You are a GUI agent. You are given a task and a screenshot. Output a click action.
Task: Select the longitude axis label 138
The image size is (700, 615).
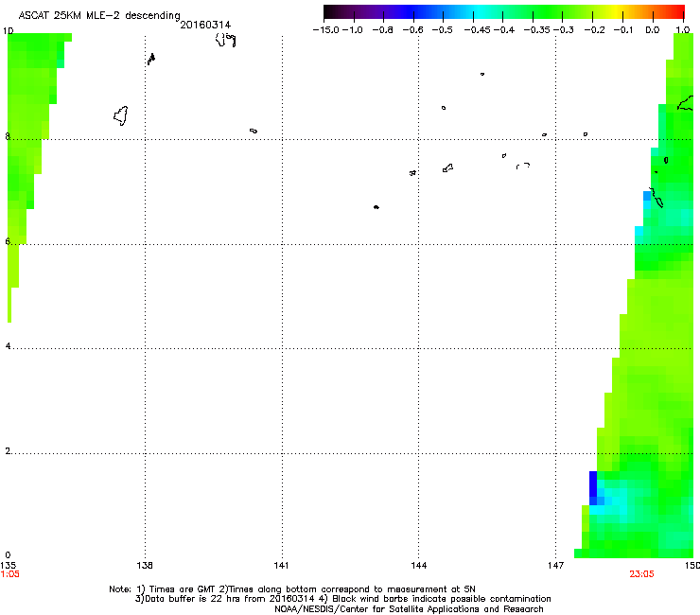click(145, 566)
